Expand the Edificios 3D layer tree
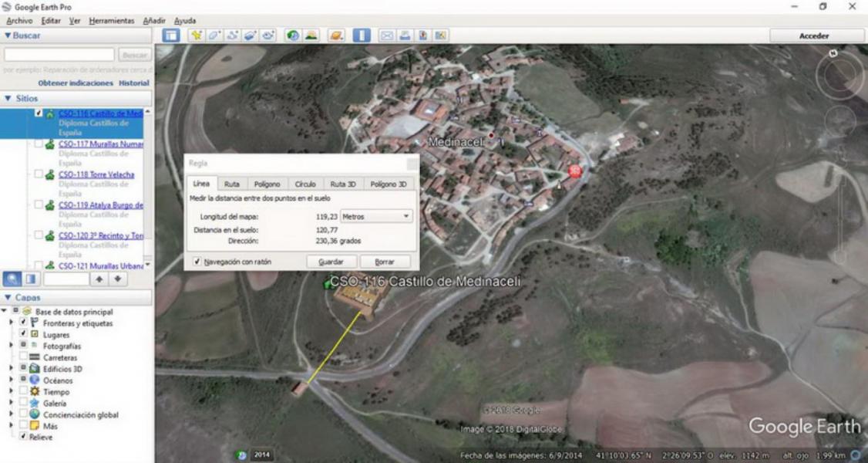Screen dimensions: 868x463 [11, 369]
